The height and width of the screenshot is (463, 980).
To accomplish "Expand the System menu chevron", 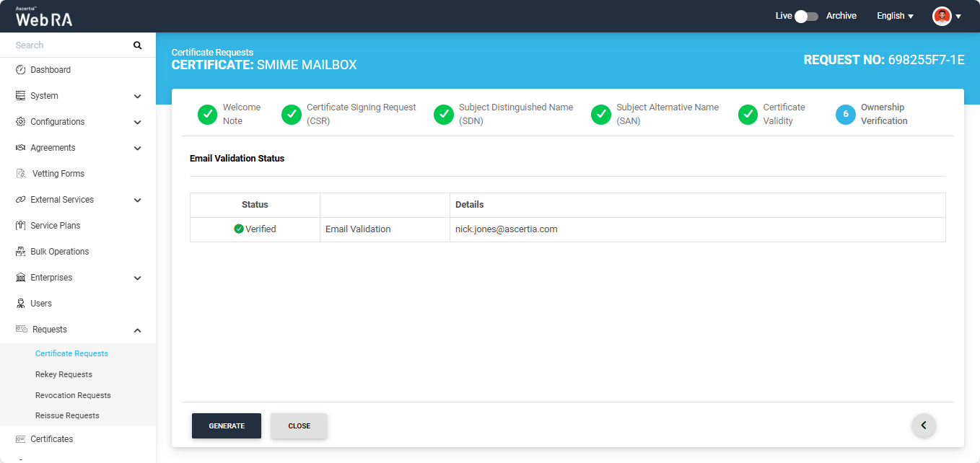I will [137, 96].
